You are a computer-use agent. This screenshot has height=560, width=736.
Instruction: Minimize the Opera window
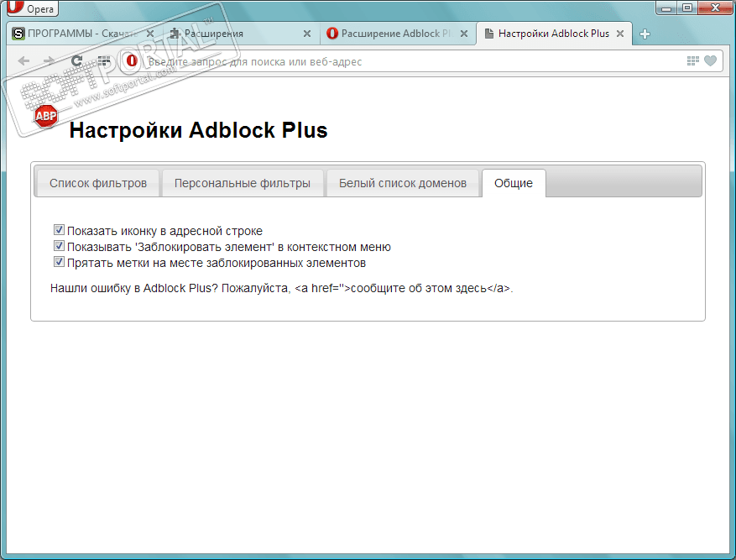(666, 8)
